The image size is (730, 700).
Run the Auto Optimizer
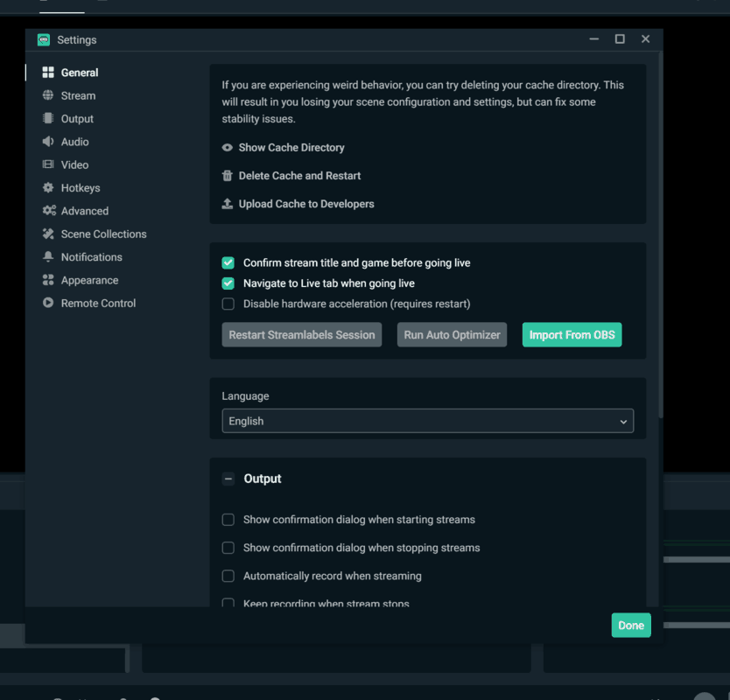click(452, 334)
